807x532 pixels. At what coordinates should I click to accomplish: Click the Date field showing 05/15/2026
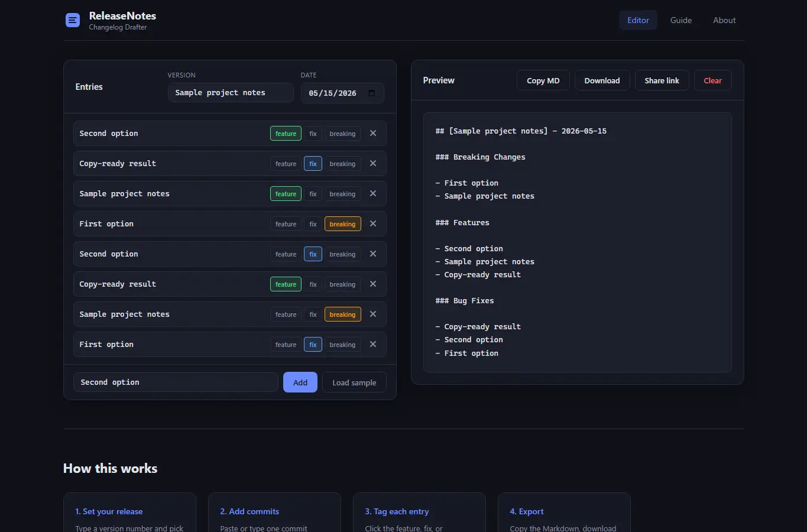click(342, 93)
